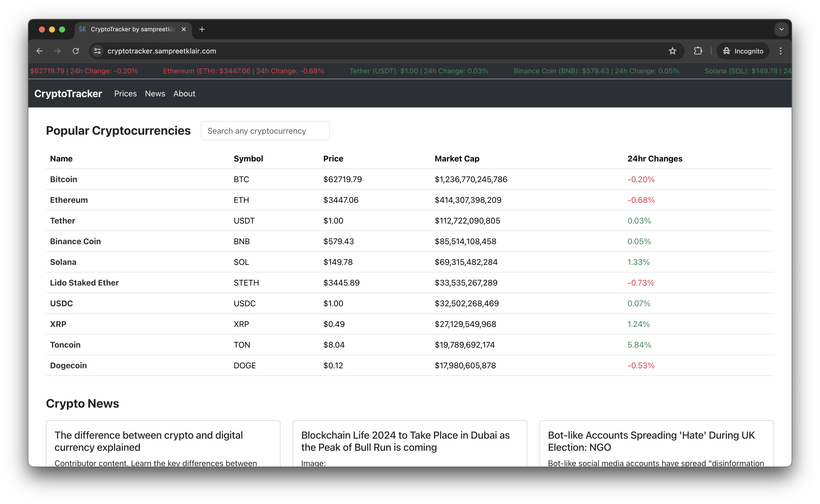820x504 pixels.
Task: Expand the tab search chevron dropdown
Action: click(781, 29)
